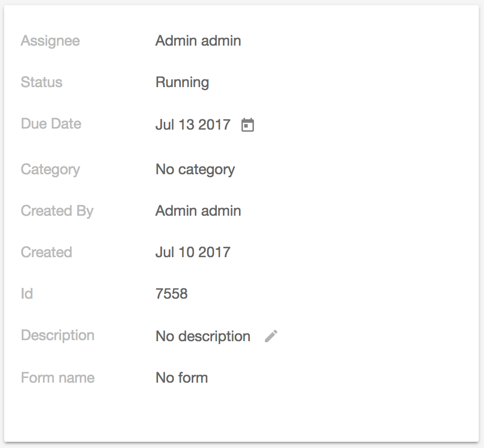Click the 'No form' value

pyautogui.click(x=181, y=377)
